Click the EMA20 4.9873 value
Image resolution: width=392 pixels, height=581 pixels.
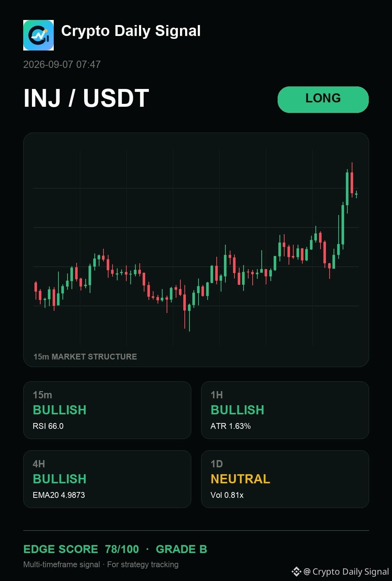click(59, 495)
